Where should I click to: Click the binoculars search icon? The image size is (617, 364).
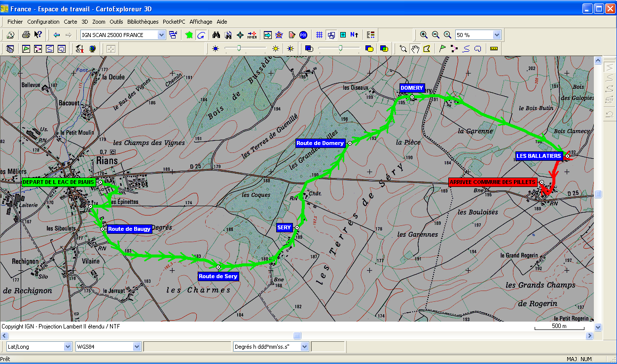click(x=216, y=35)
